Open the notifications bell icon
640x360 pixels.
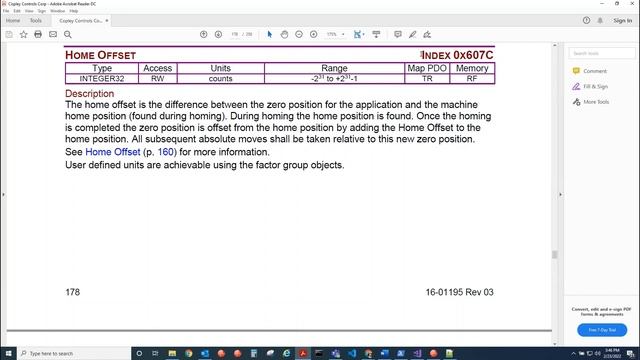click(600, 20)
